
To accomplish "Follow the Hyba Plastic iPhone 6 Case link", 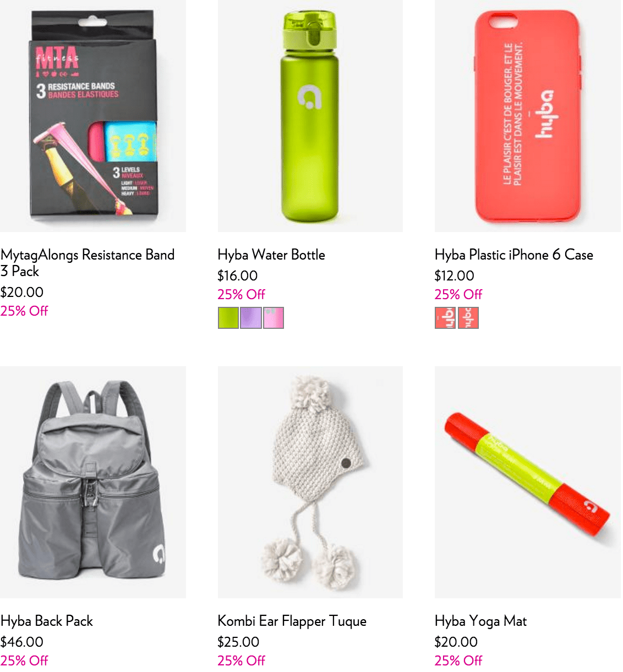I will (514, 255).
